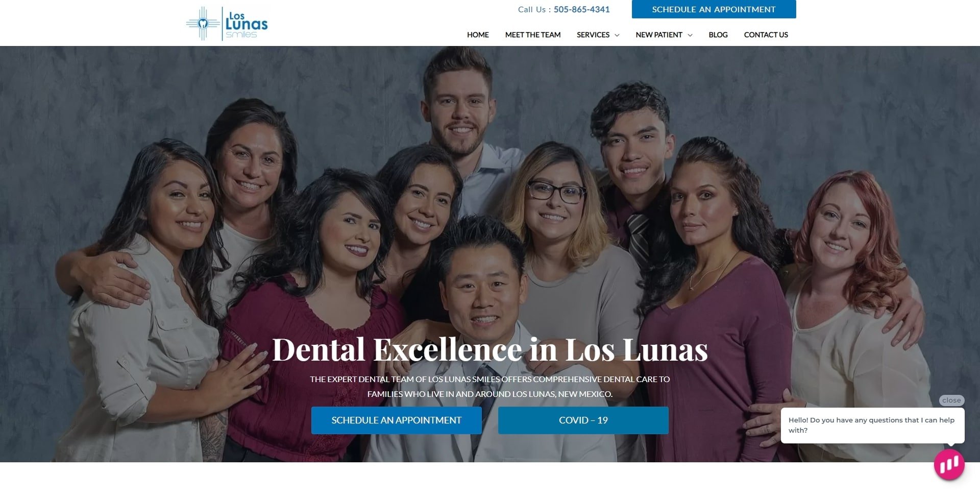Click the hero Schedule An Appointment button
980x495 pixels.
[397, 420]
